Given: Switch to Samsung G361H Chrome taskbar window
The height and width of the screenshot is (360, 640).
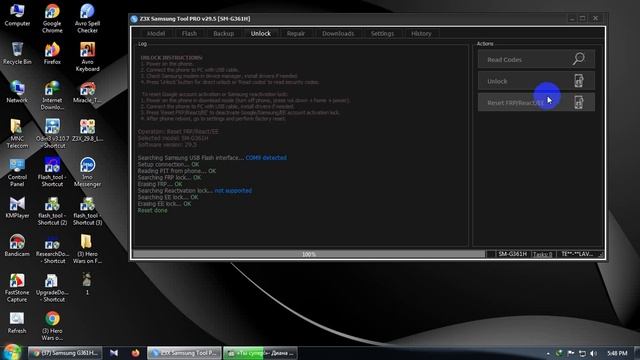Looking at the screenshot, I should click(x=65, y=353).
